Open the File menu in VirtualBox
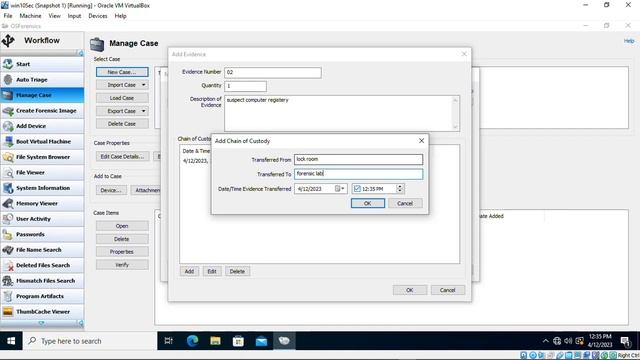The height and width of the screenshot is (360, 640). 8,16
